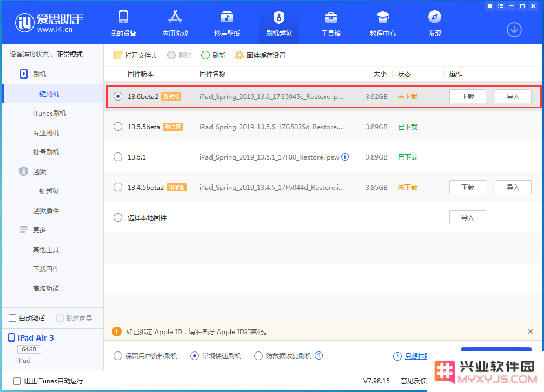Select the 选择本地固件 local firmware radio button
This screenshot has height=392, width=544.
pyautogui.click(x=118, y=217)
